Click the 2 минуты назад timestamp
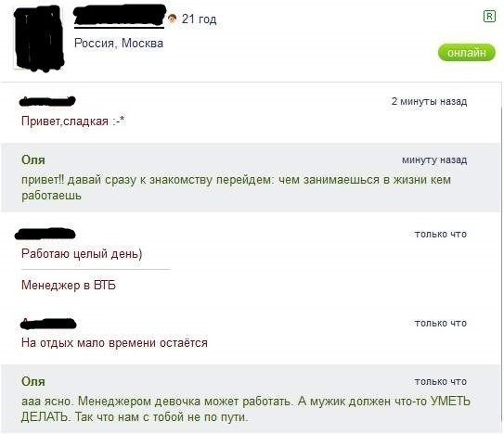This screenshot has height=434, width=504. coord(429,101)
